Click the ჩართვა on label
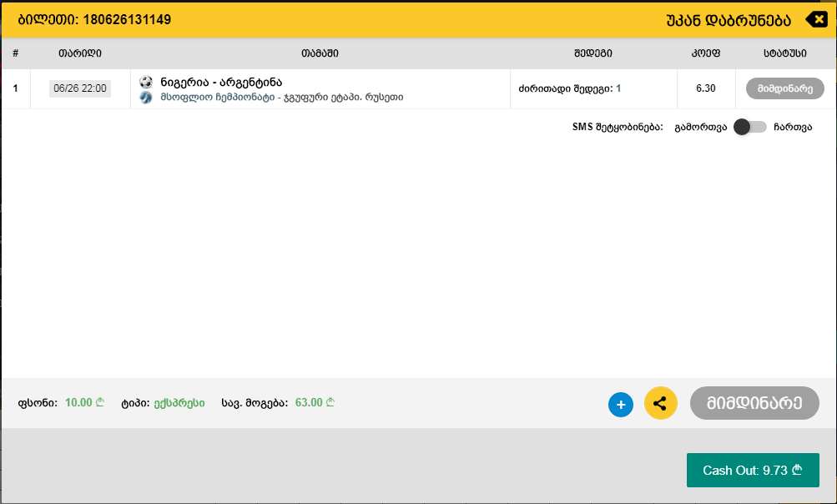Screen dimensions: 837x504 [x=793, y=127]
